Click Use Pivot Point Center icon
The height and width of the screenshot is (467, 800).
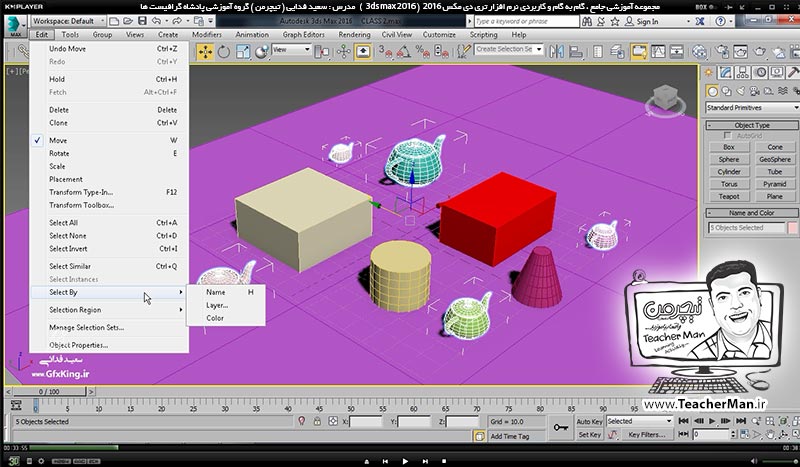pos(322,52)
